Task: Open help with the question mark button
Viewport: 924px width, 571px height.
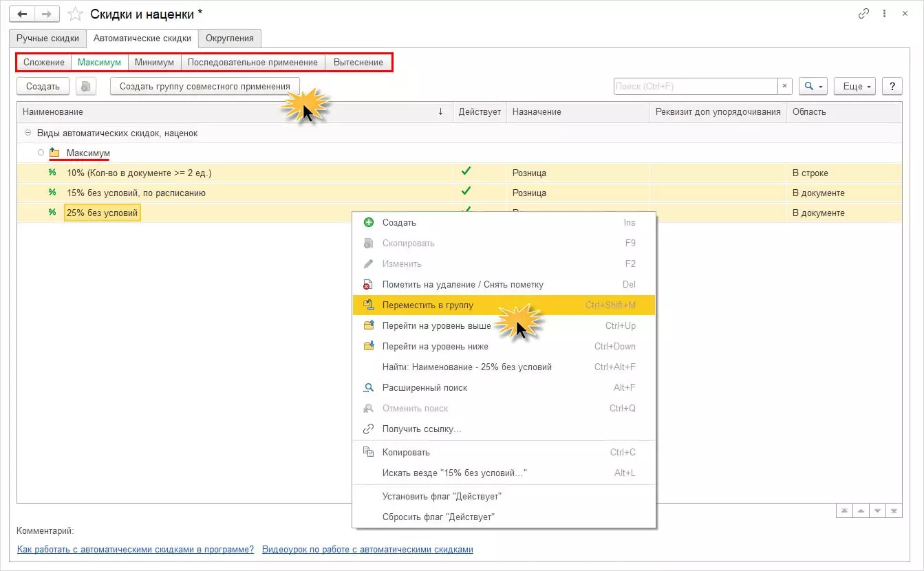Action: pyautogui.click(x=892, y=86)
